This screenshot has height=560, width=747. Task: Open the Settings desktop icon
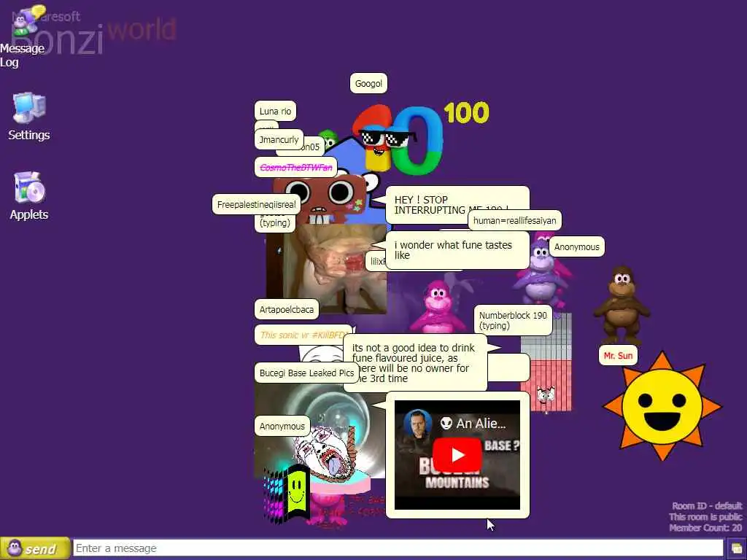(x=29, y=117)
